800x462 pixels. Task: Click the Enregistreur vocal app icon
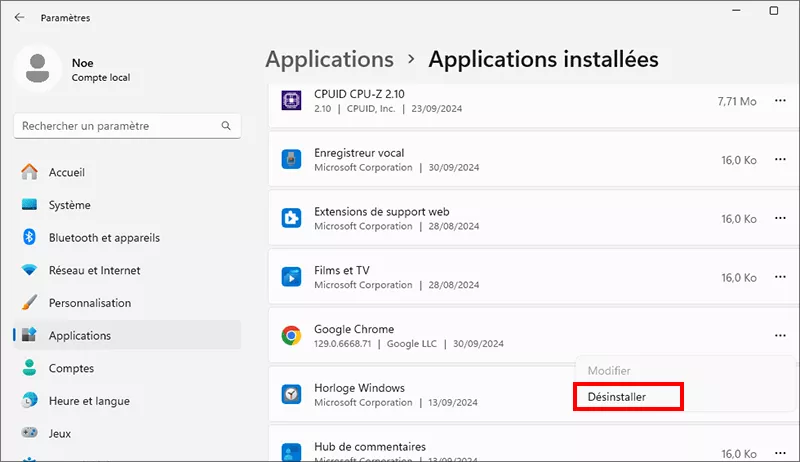click(x=291, y=159)
